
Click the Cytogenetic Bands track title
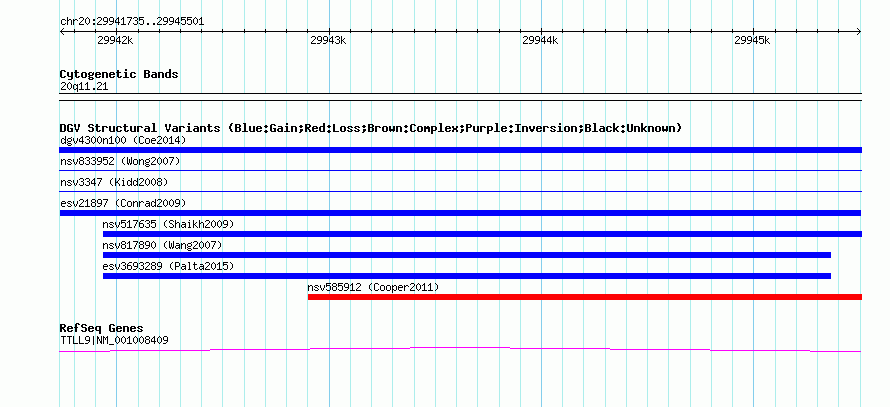119,74
